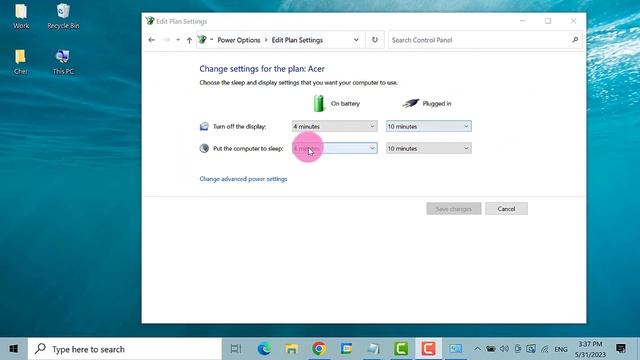
Task: Click the Put the computer to sleep moon icon
Action: pos(204,148)
